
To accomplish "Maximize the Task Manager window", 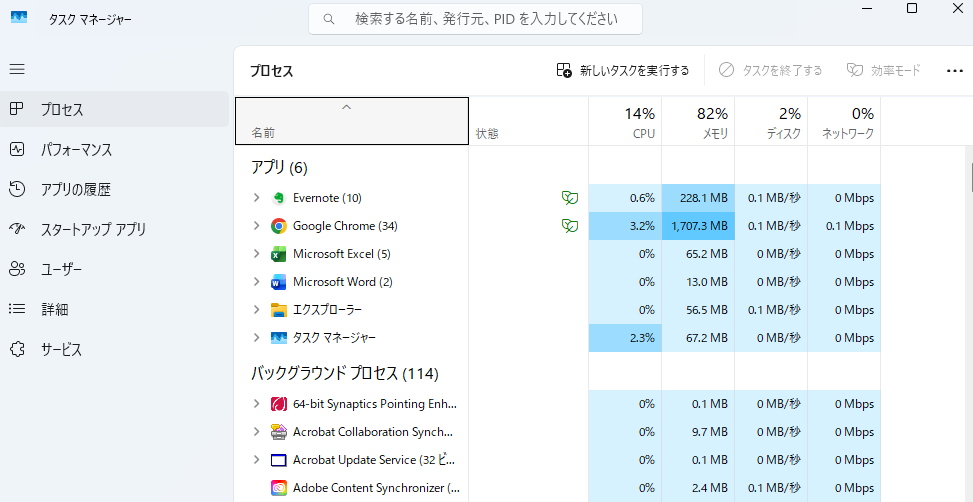I will pyautogui.click(x=912, y=7).
